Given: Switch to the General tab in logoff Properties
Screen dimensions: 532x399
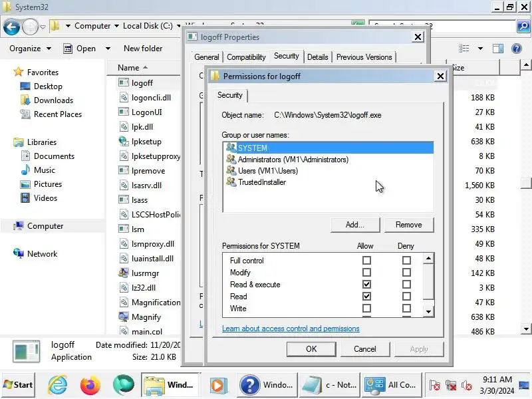Looking at the screenshot, I should [x=206, y=57].
